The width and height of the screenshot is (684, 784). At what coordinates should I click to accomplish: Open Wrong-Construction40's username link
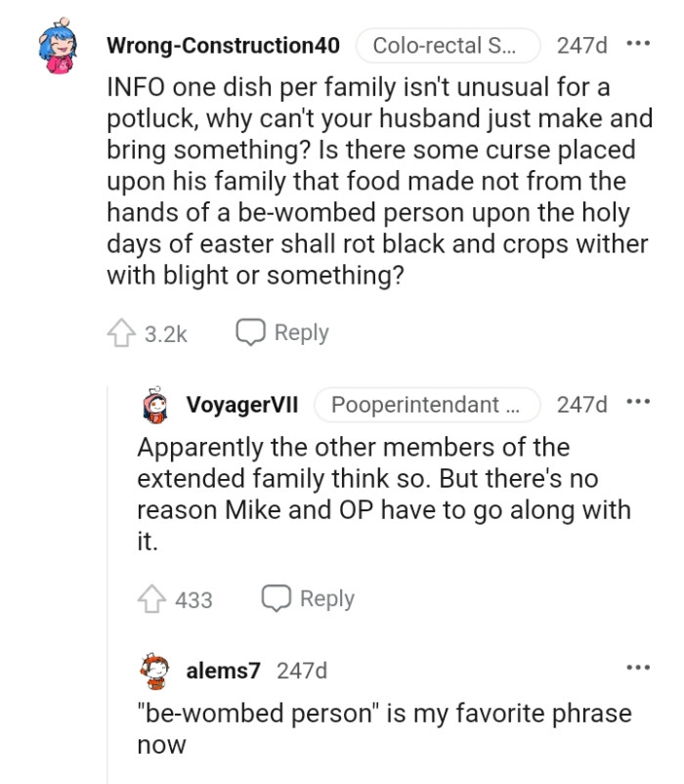(x=227, y=44)
